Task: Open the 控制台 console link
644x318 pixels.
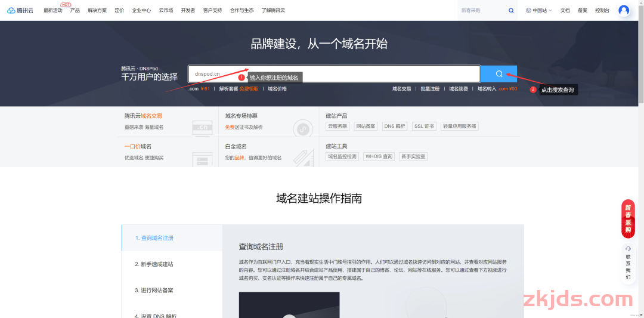Action: click(x=602, y=10)
